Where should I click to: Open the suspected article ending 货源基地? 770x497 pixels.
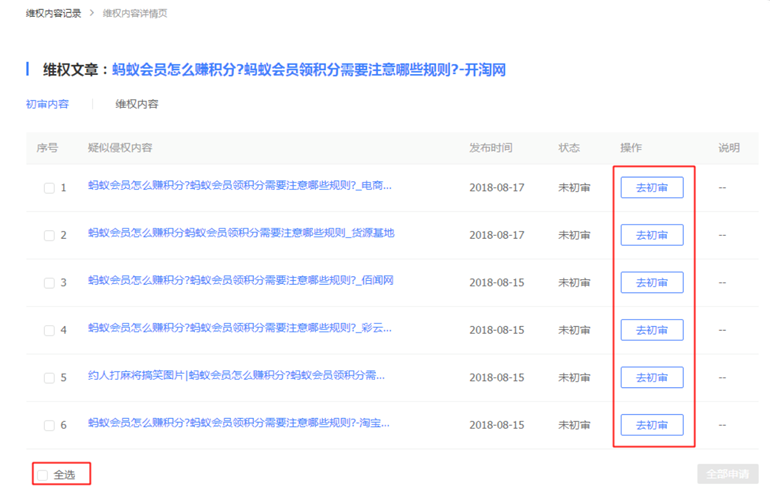[241, 233]
